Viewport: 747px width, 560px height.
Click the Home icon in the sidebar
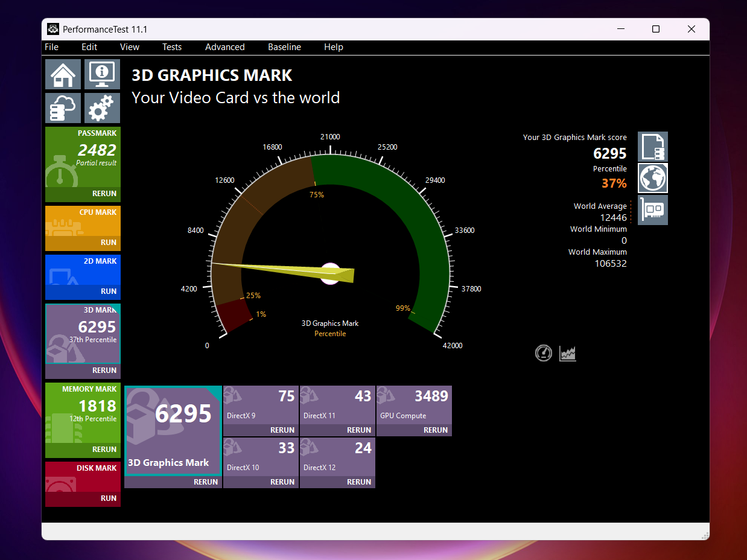tap(63, 74)
